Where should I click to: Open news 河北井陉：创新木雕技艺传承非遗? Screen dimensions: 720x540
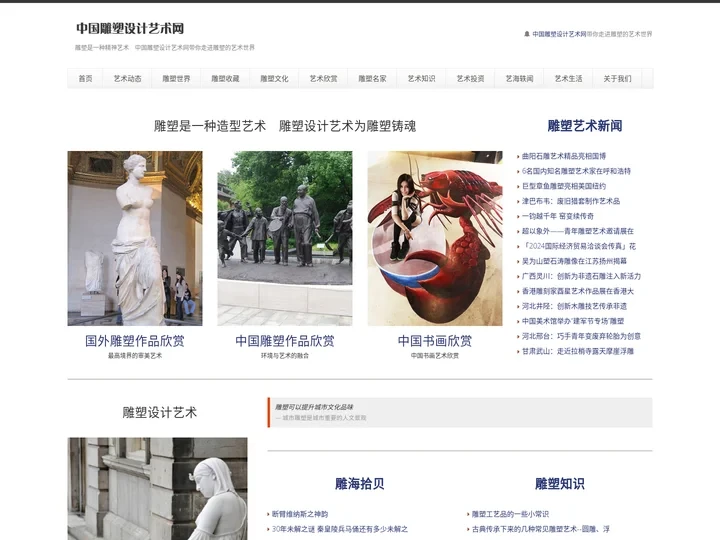[x=574, y=306]
